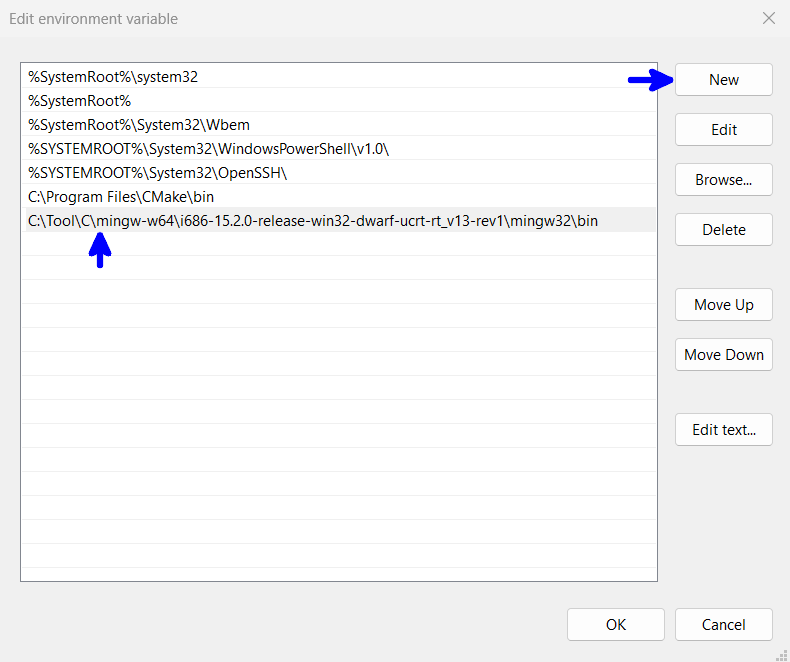Open Edit text... mode
The width and height of the screenshot is (790, 662).
tap(723, 430)
